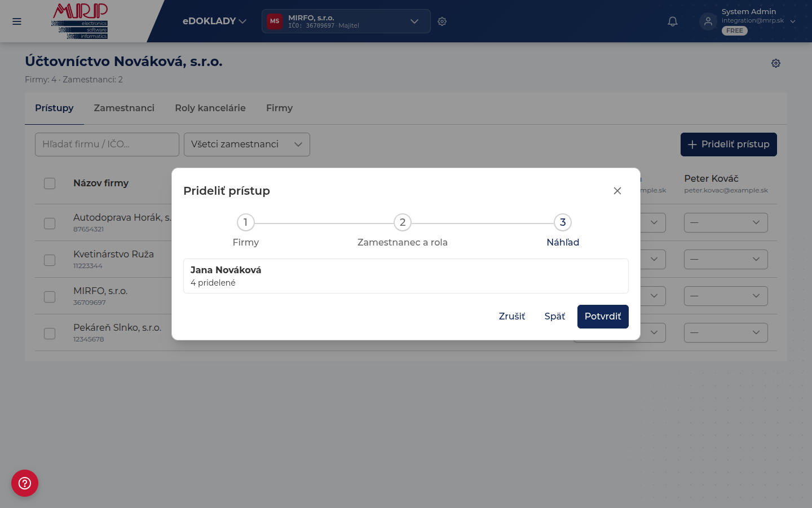Click the MRP logo
This screenshot has height=508, width=812.
(x=80, y=21)
